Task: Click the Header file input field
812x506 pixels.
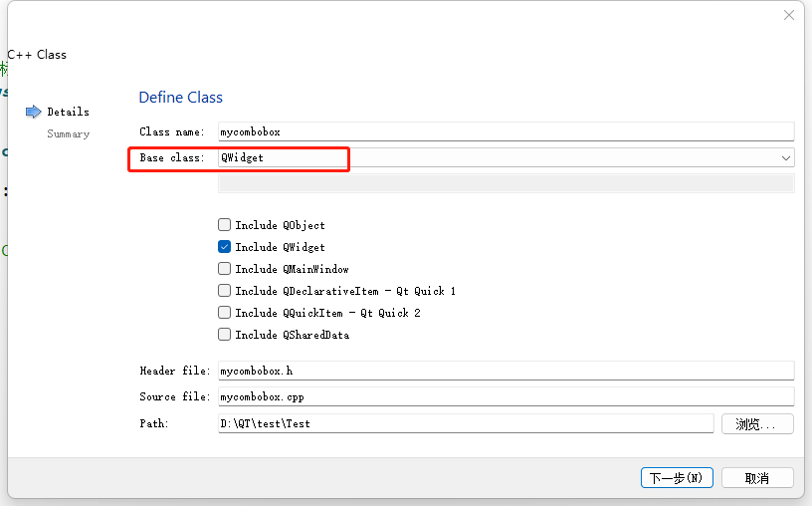Action: (x=506, y=371)
